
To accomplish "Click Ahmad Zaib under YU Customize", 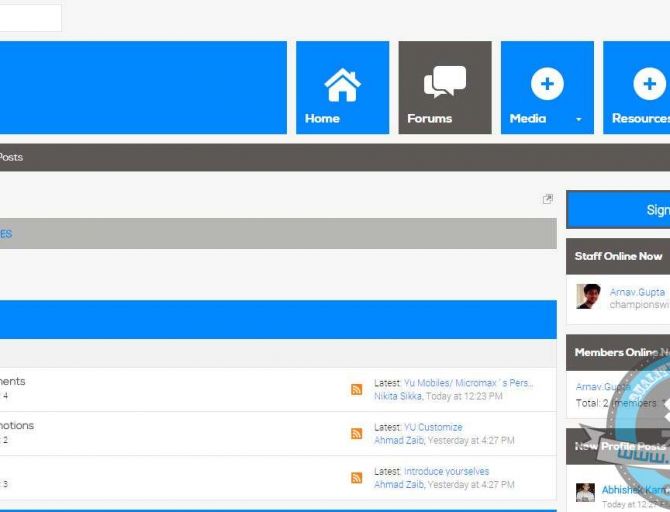I will pos(398,440).
